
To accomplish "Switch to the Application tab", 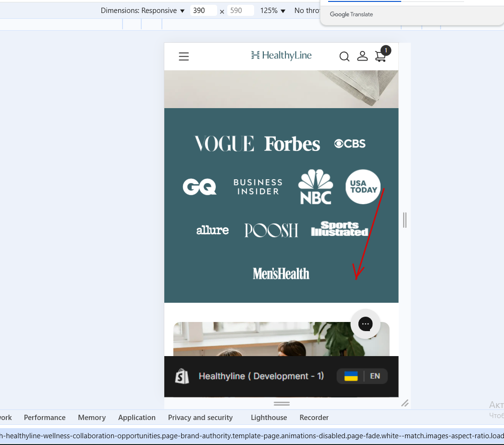I will tap(136, 417).
